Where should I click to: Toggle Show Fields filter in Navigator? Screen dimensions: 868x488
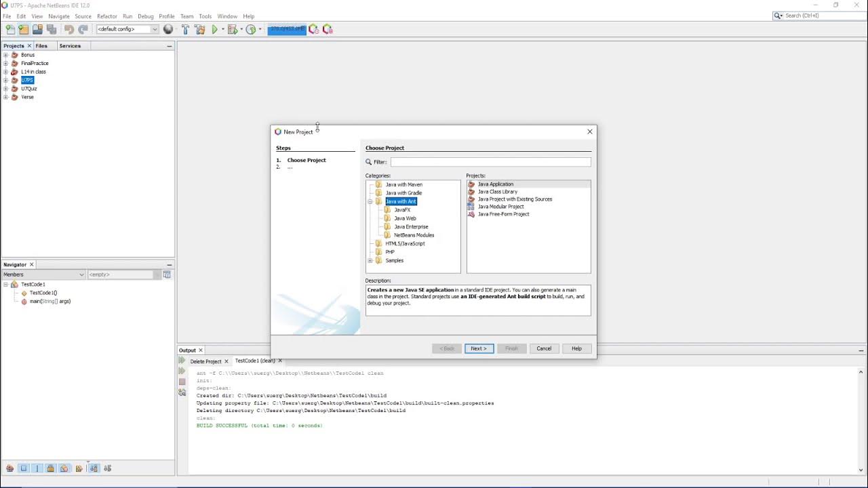click(x=24, y=468)
